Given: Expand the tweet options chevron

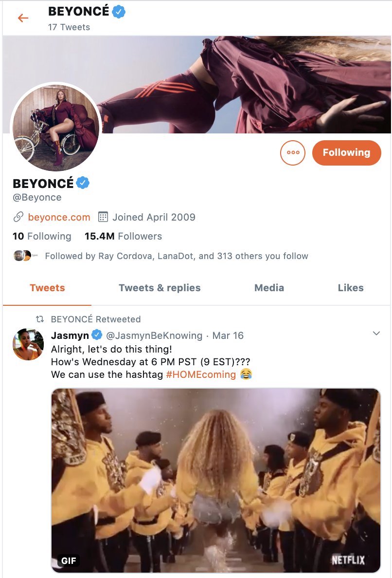Looking at the screenshot, I should pyautogui.click(x=376, y=334).
